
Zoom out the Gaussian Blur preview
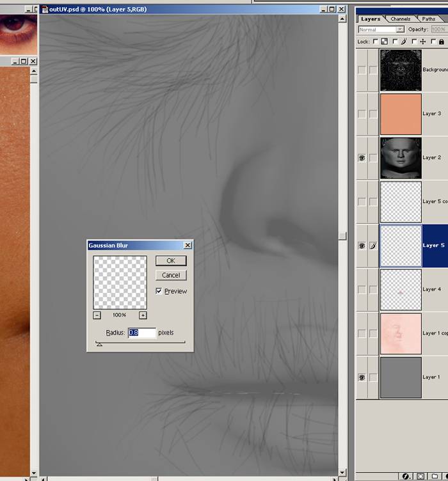97,315
